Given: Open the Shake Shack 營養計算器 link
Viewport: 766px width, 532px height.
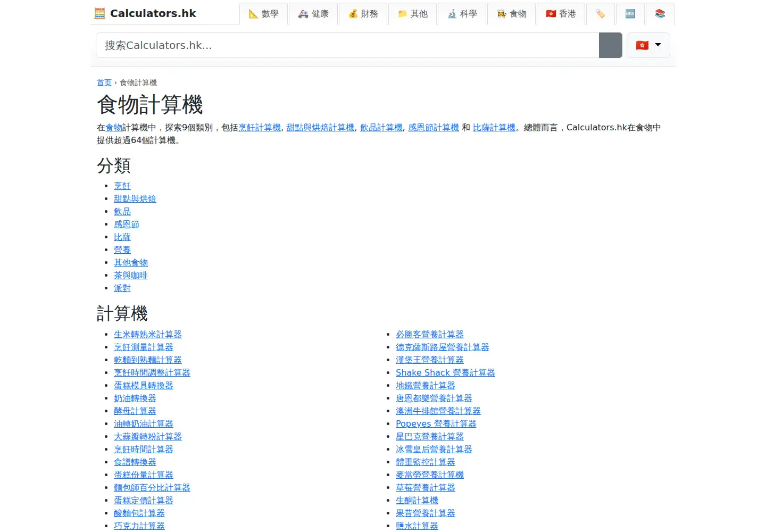Looking at the screenshot, I should (445, 373).
